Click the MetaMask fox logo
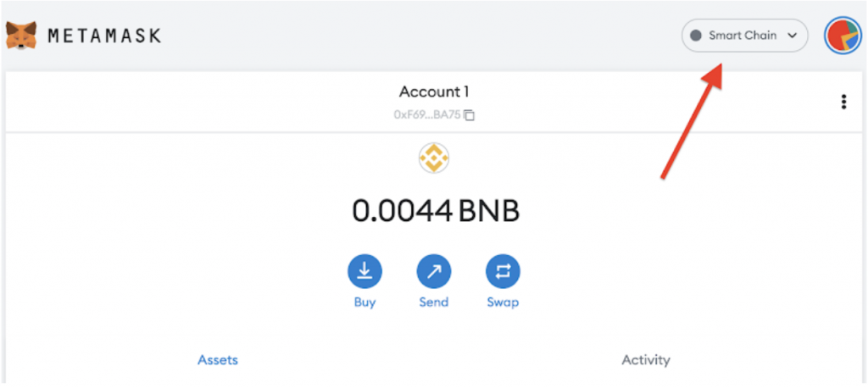Viewport: 868px width, 388px height. click(x=21, y=36)
